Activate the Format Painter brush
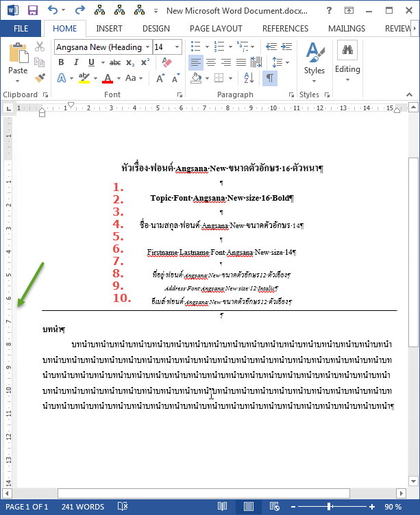 [40, 78]
